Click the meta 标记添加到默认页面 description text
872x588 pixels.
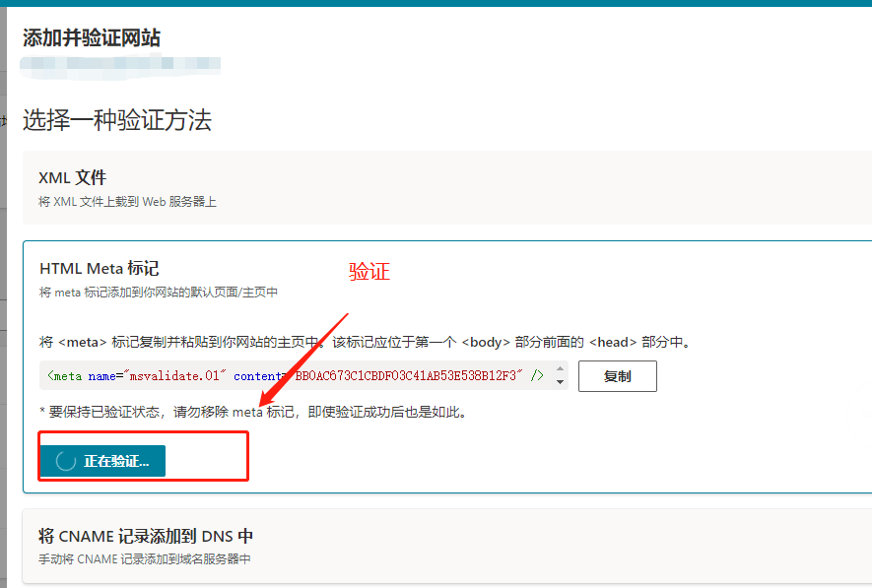coord(159,293)
